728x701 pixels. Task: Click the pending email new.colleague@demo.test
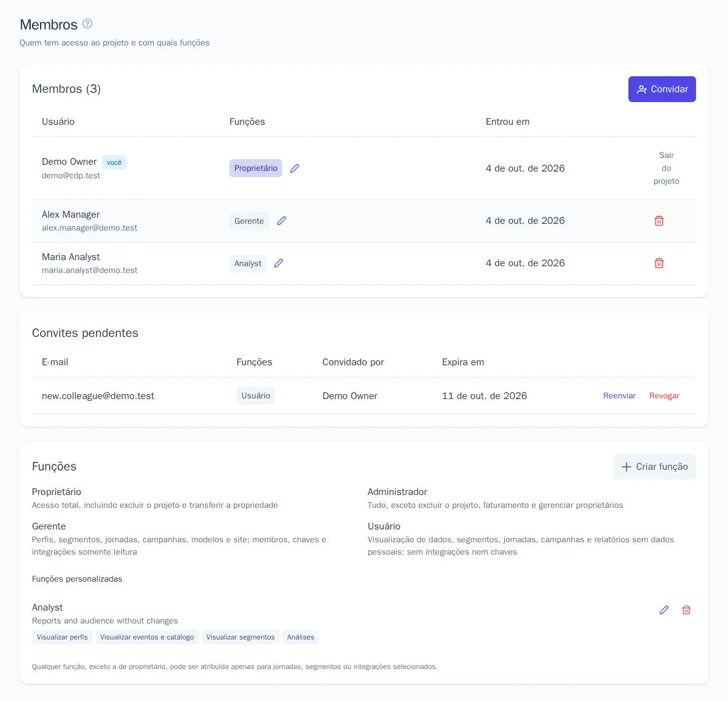point(98,396)
